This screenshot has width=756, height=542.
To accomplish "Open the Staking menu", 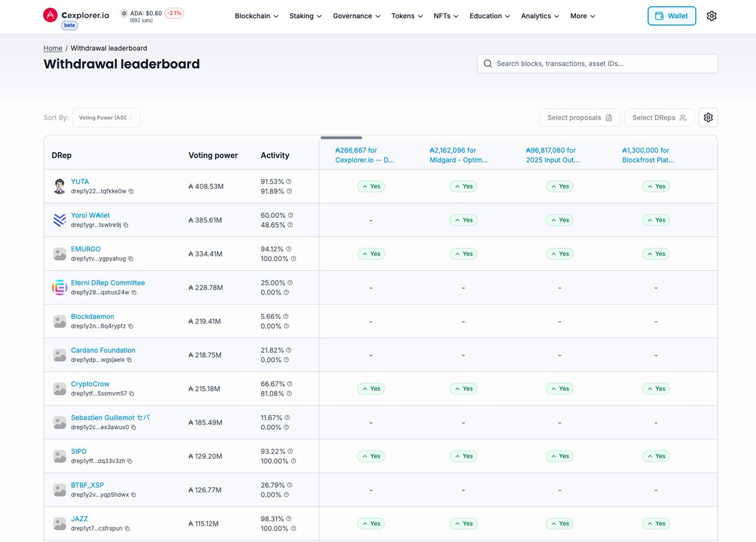I will tap(306, 16).
